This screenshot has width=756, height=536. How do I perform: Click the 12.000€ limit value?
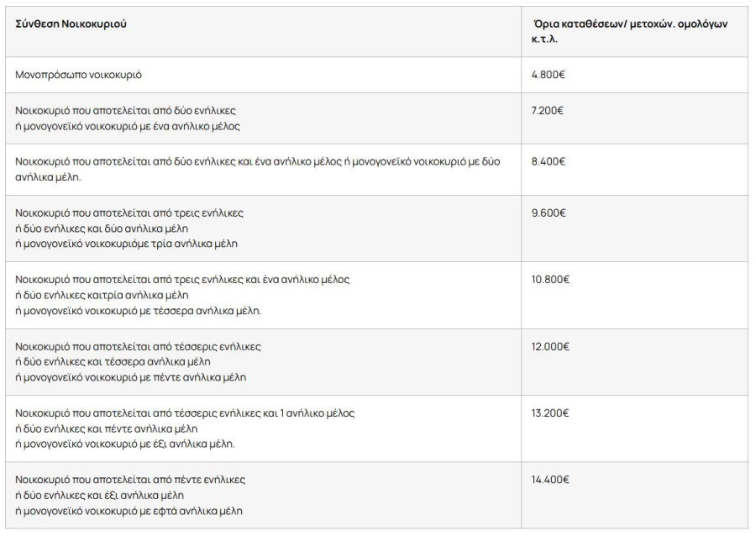point(551,345)
